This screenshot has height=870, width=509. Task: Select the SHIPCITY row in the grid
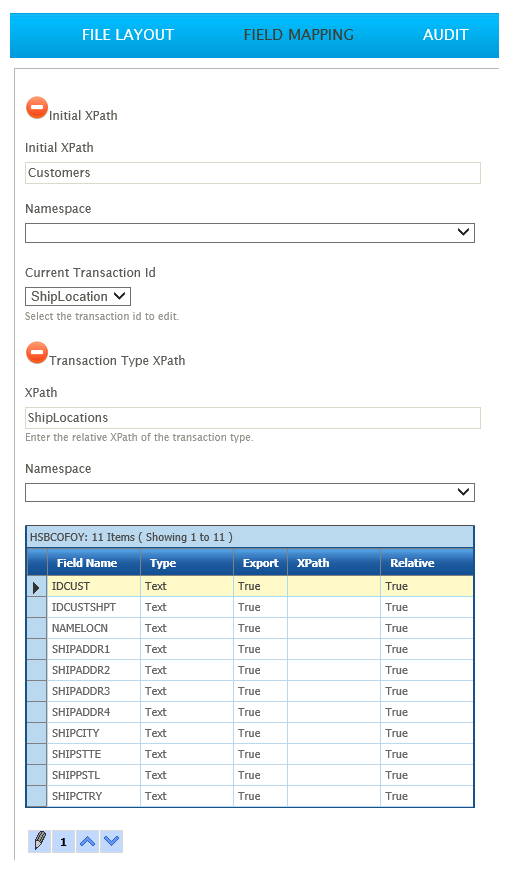click(250, 733)
